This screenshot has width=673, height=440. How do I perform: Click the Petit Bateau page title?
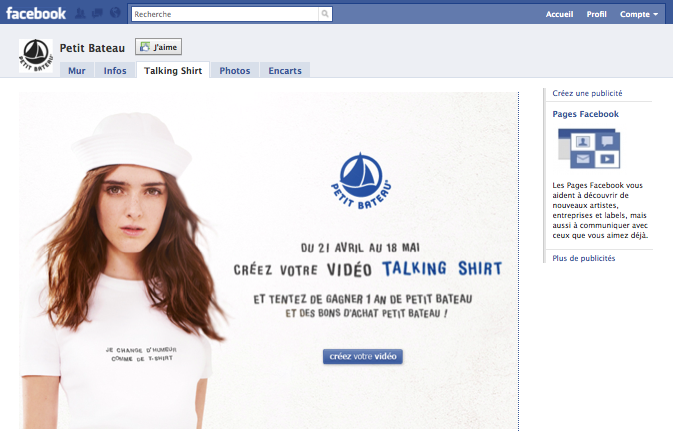[92, 48]
